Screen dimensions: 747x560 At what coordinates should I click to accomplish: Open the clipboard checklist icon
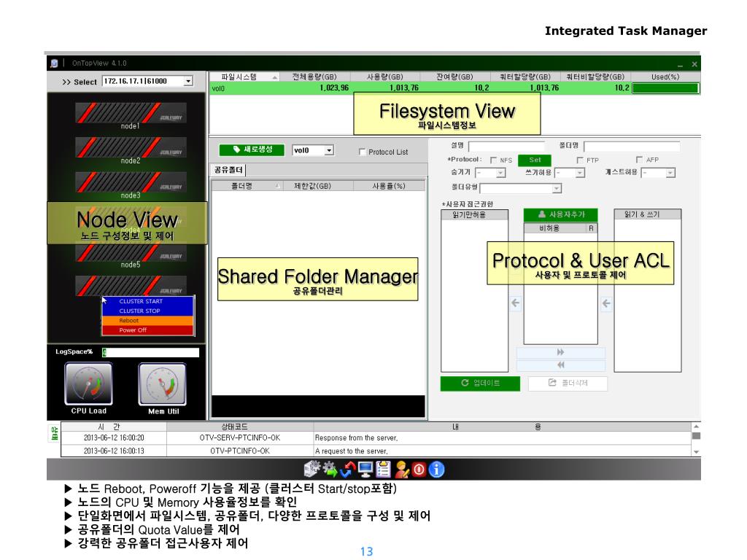pyautogui.click(x=383, y=470)
